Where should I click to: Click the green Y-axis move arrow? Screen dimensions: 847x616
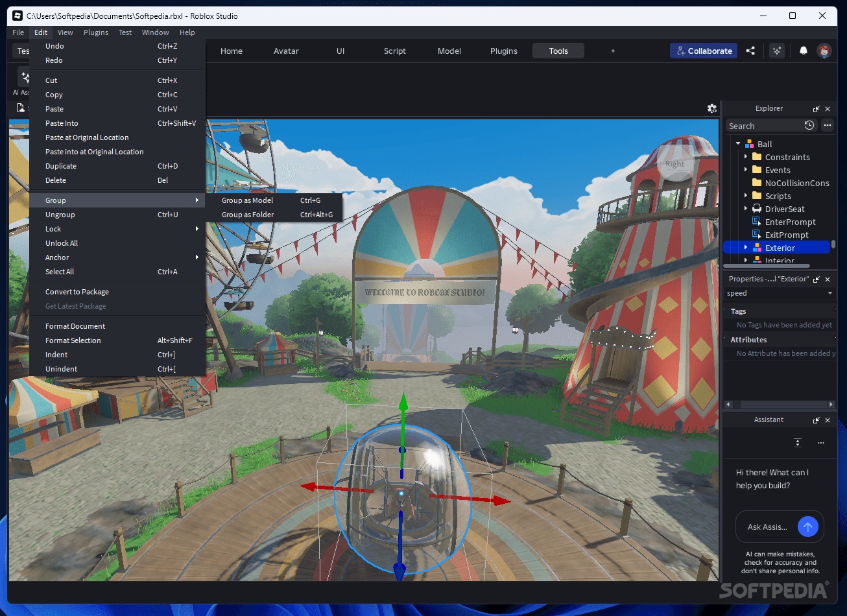403,402
